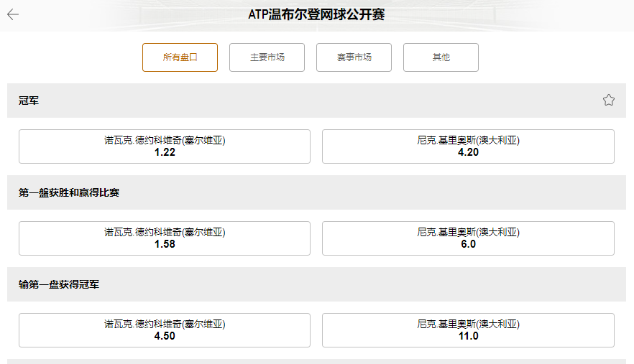Go back using the left arrow icon
Screen dimensions: 634x364
13,14
